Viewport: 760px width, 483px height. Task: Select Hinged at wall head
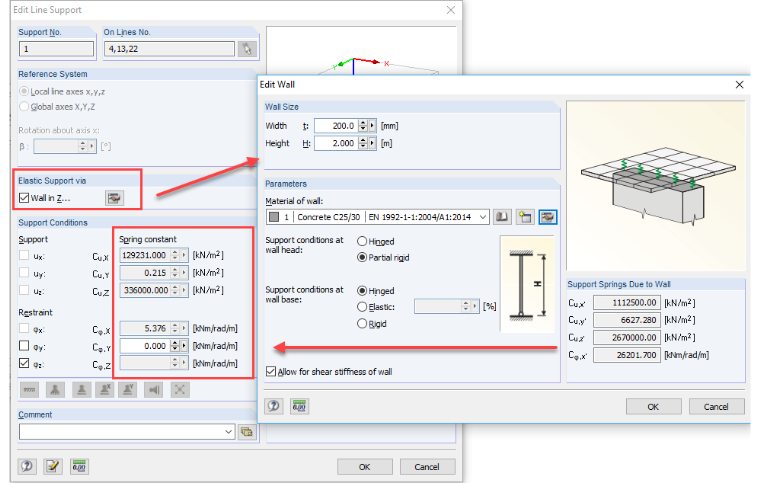[362, 241]
